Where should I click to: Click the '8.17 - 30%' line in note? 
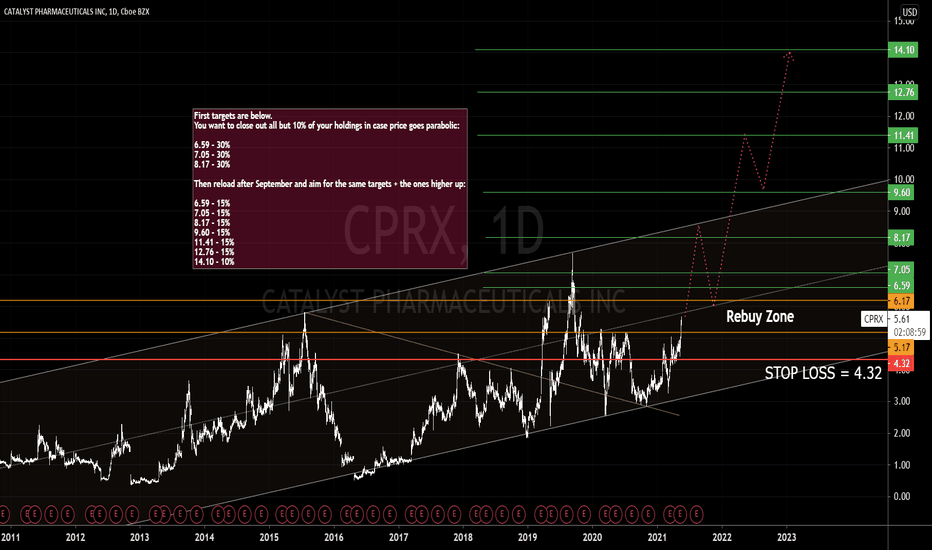(x=212, y=165)
